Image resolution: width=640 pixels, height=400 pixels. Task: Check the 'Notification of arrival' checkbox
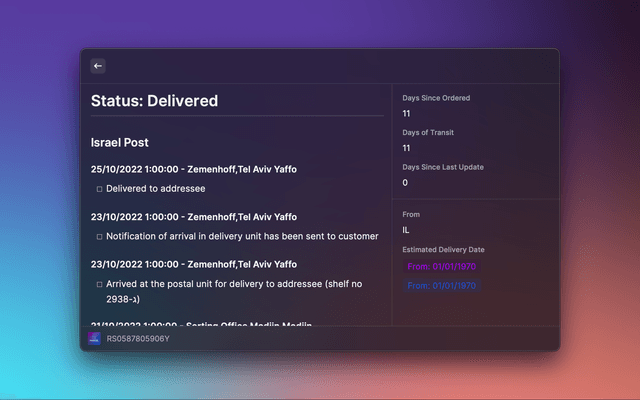point(99,237)
